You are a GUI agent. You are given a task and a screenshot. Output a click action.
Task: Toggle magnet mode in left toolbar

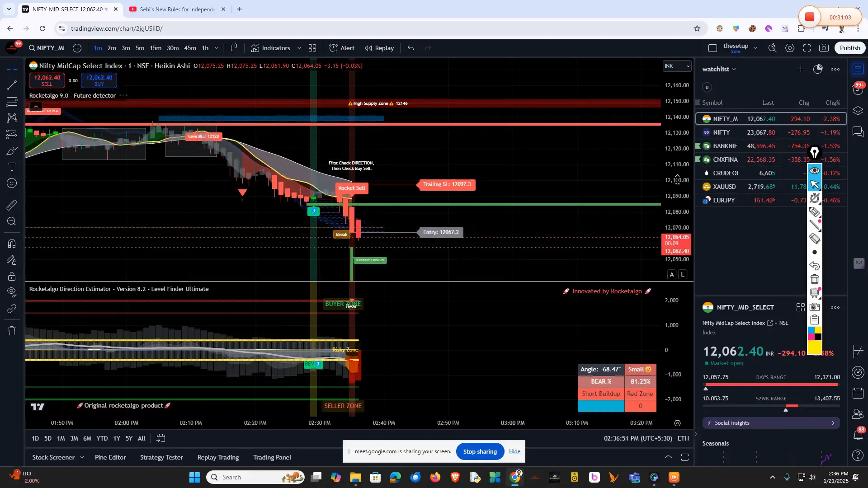pos(12,244)
